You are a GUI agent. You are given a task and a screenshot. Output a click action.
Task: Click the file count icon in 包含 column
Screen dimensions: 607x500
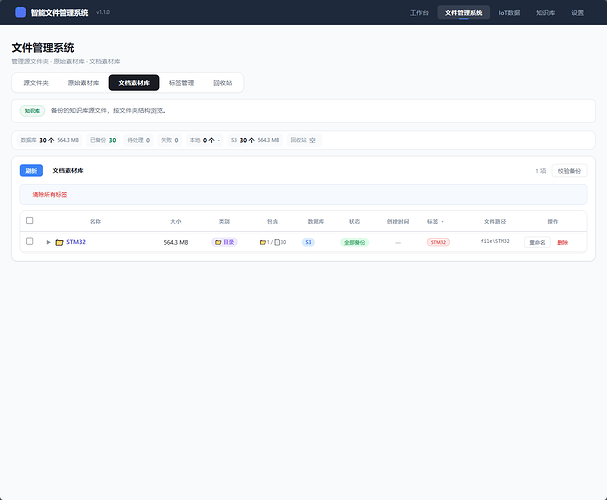point(277,242)
